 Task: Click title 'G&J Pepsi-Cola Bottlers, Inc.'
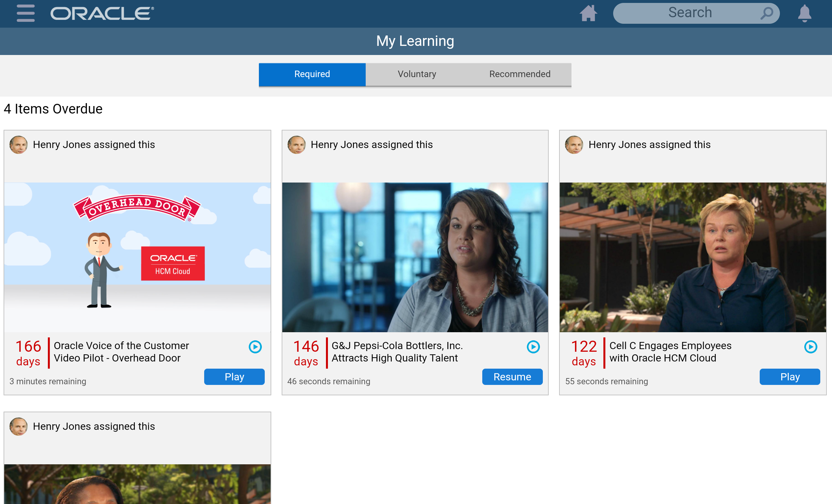(397, 346)
